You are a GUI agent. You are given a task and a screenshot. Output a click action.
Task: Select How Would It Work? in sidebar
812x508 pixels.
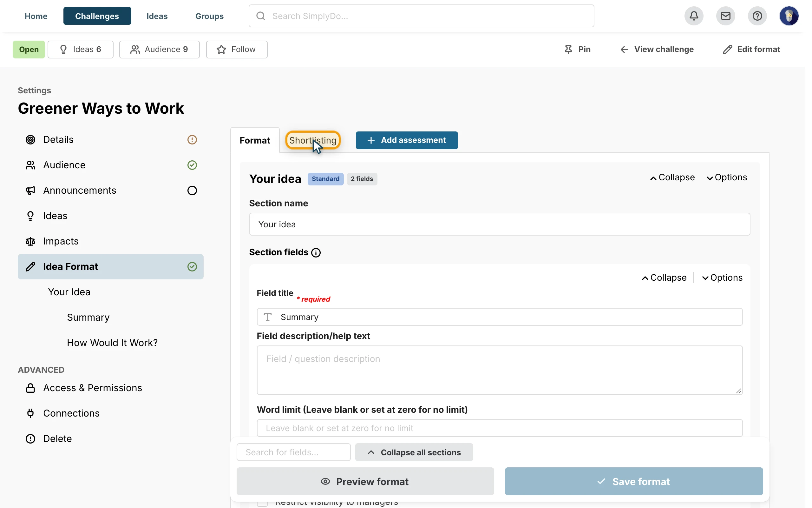(x=112, y=343)
